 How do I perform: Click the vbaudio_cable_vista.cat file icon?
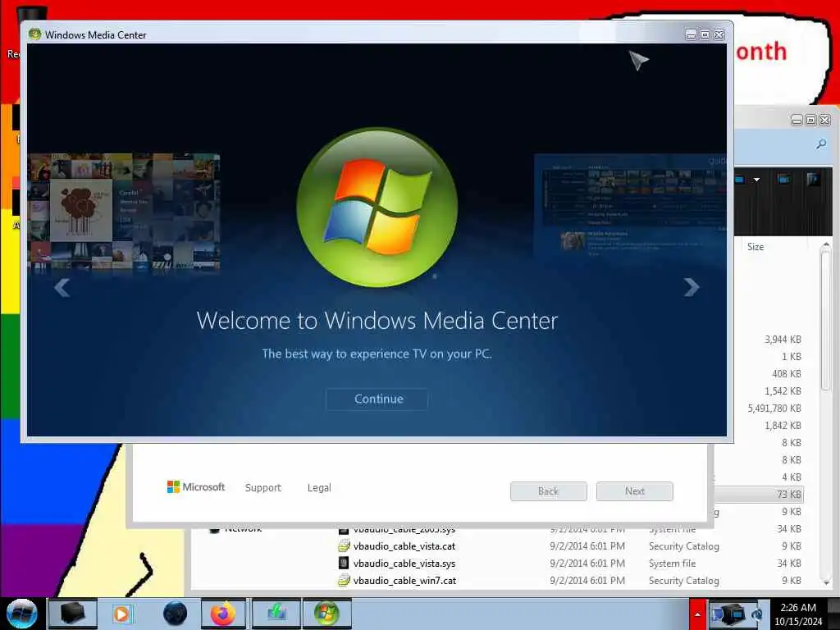344,546
